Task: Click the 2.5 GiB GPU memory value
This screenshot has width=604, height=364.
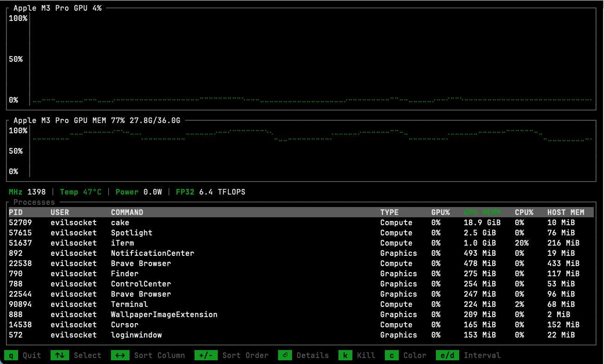Action: (480, 233)
